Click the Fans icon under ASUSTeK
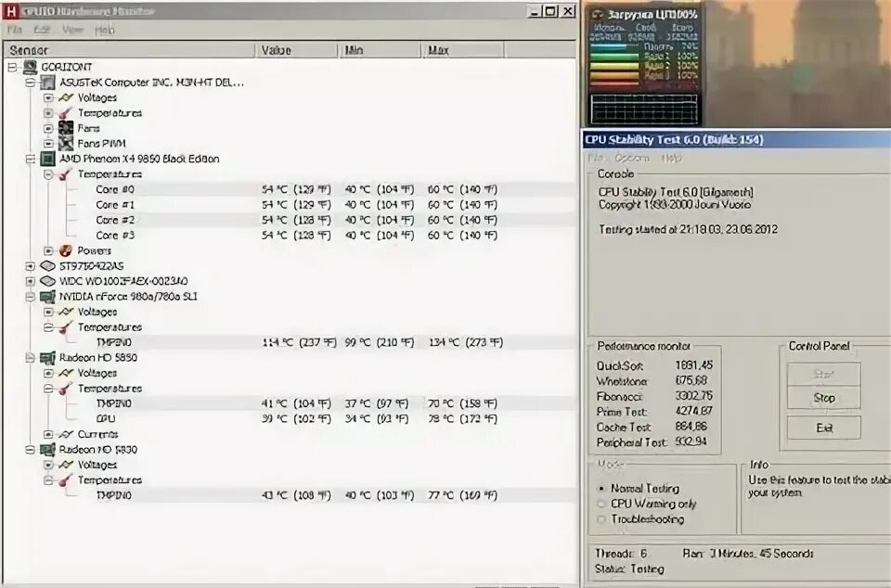The height and width of the screenshot is (588, 891). click(x=66, y=128)
